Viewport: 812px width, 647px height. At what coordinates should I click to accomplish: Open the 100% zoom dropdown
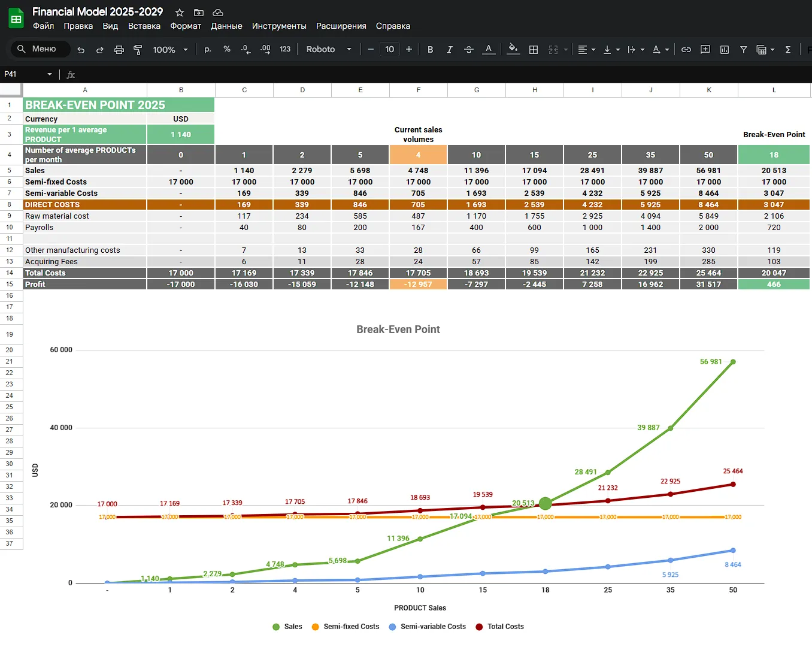pyautogui.click(x=171, y=50)
